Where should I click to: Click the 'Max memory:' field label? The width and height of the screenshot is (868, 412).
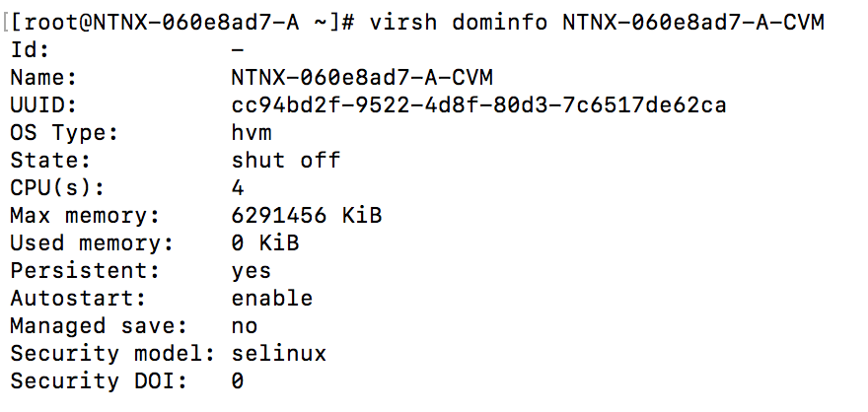[x=85, y=215]
